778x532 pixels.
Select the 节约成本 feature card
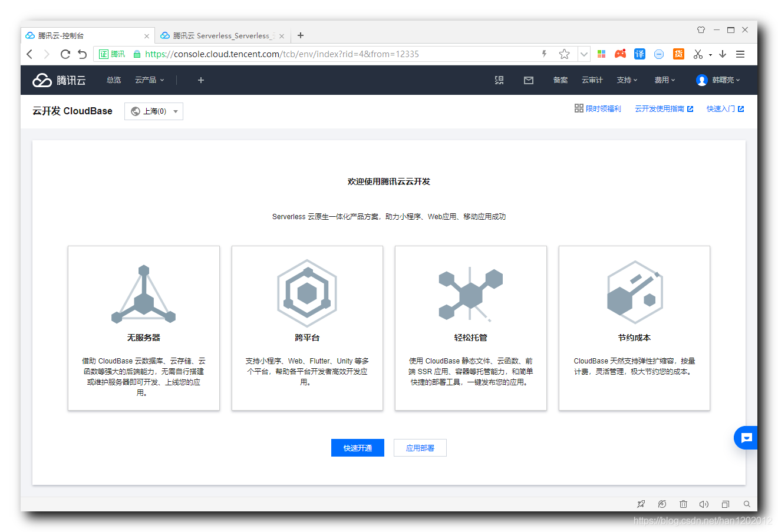[634, 328]
